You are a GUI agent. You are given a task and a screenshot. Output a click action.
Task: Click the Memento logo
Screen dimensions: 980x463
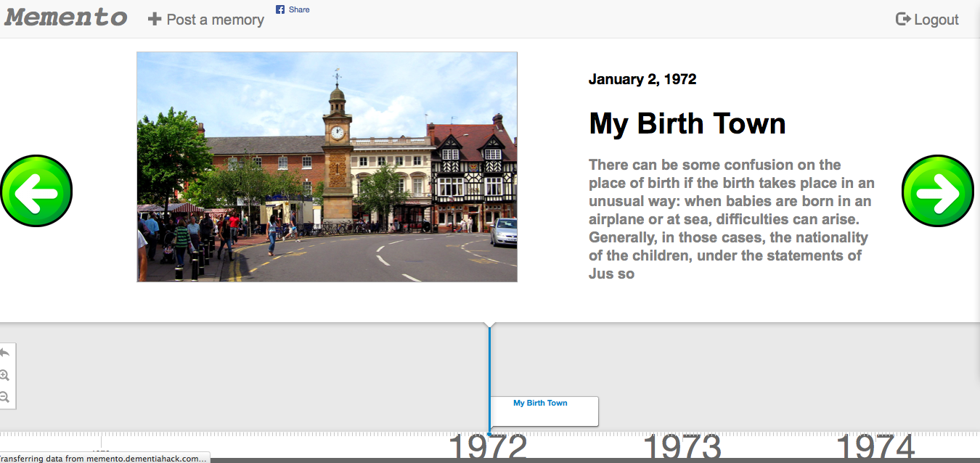[66, 17]
